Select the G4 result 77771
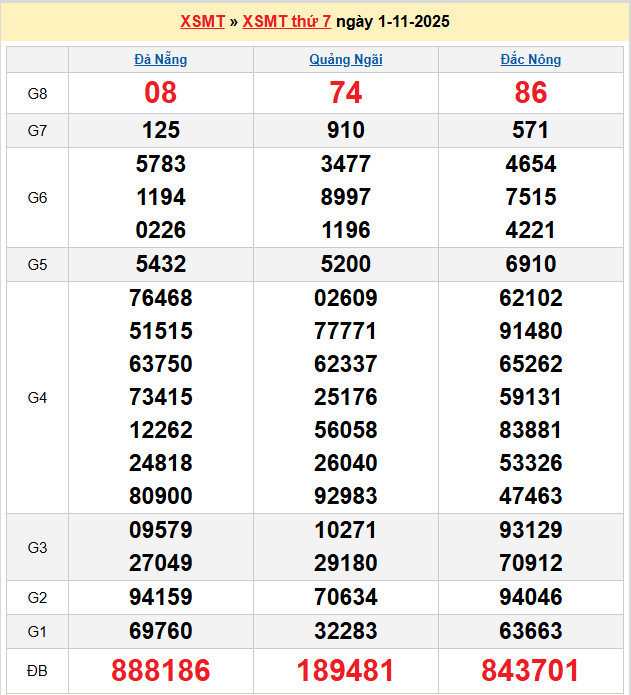The width and height of the screenshot is (631, 695). pyautogui.click(x=346, y=331)
